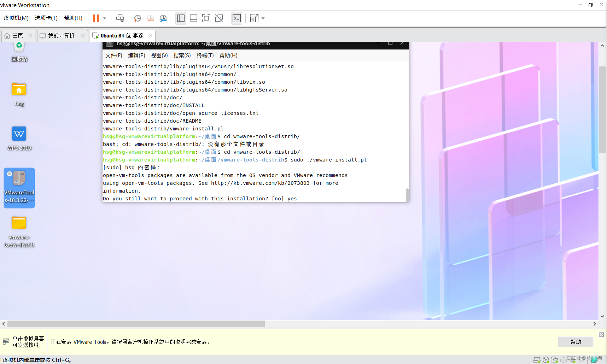Screen dimensions: 607x364
Task: Click the 帮助 button in notification bar
Action: pyautogui.click(x=576, y=342)
